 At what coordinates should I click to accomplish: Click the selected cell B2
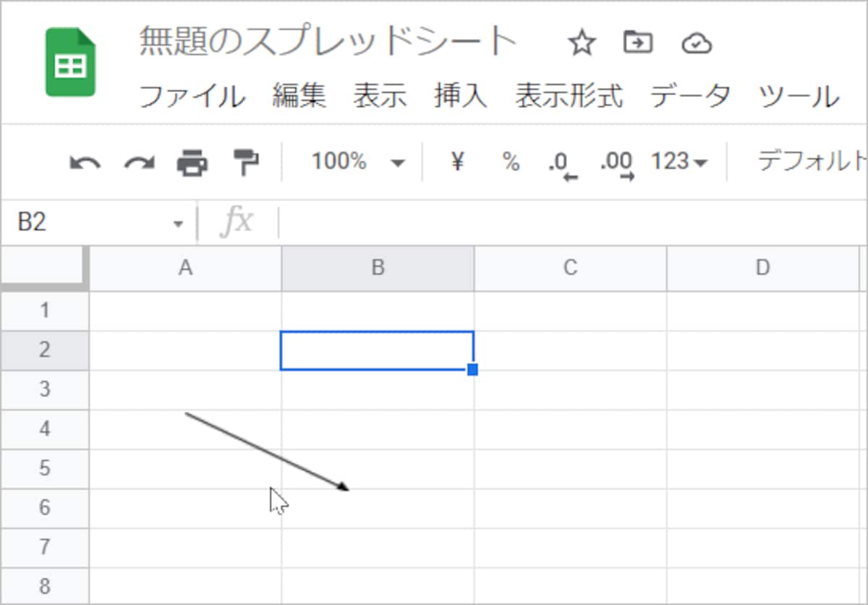378,350
